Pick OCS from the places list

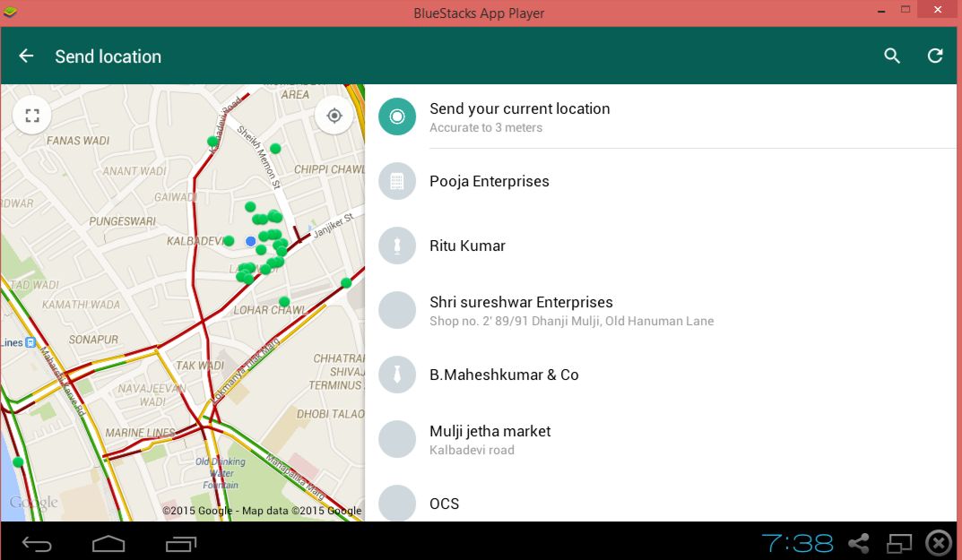pyautogui.click(x=661, y=496)
